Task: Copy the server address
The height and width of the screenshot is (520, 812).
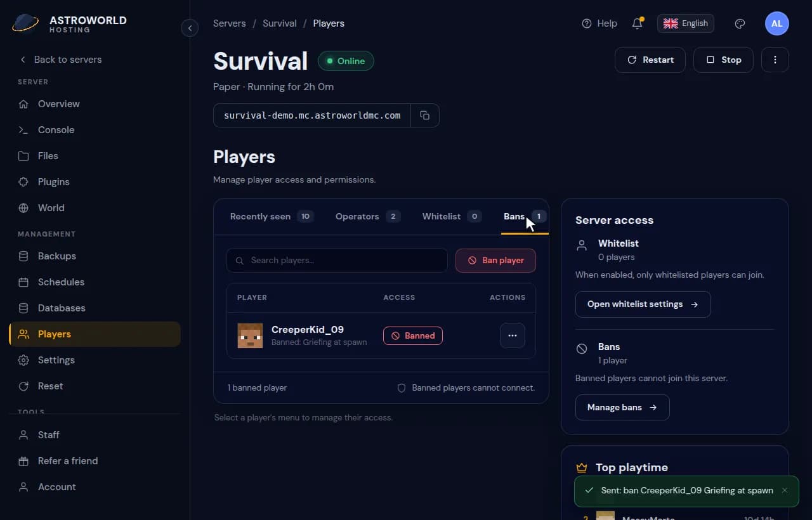Action: [425, 115]
